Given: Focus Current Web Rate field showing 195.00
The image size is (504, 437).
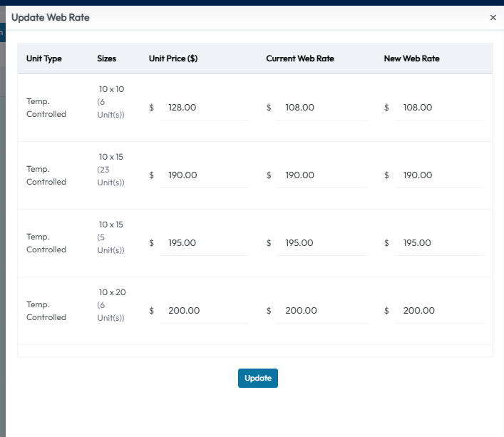Looking at the screenshot, I should point(322,243).
